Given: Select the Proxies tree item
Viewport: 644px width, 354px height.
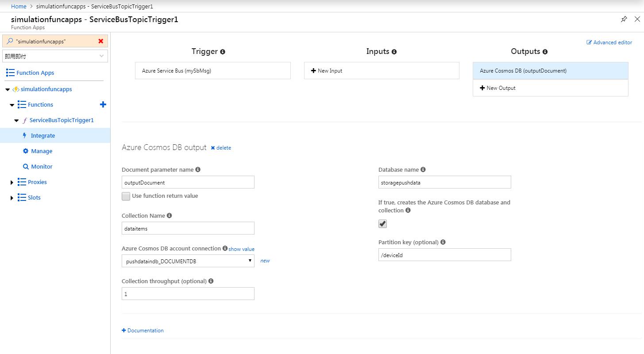Looking at the screenshot, I should point(37,182).
